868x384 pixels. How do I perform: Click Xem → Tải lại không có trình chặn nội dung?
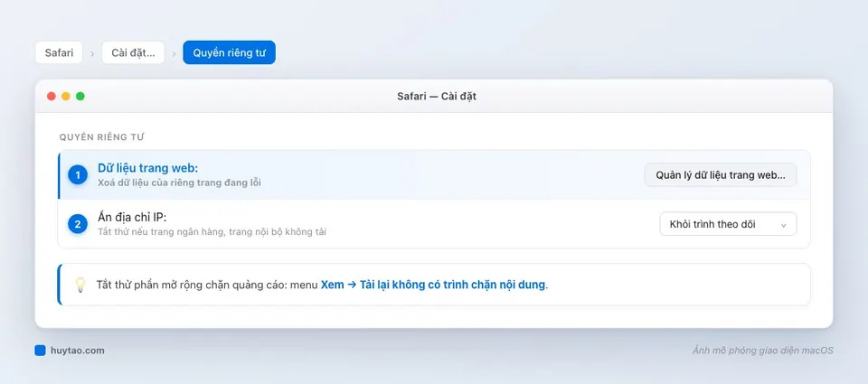[433, 285]
